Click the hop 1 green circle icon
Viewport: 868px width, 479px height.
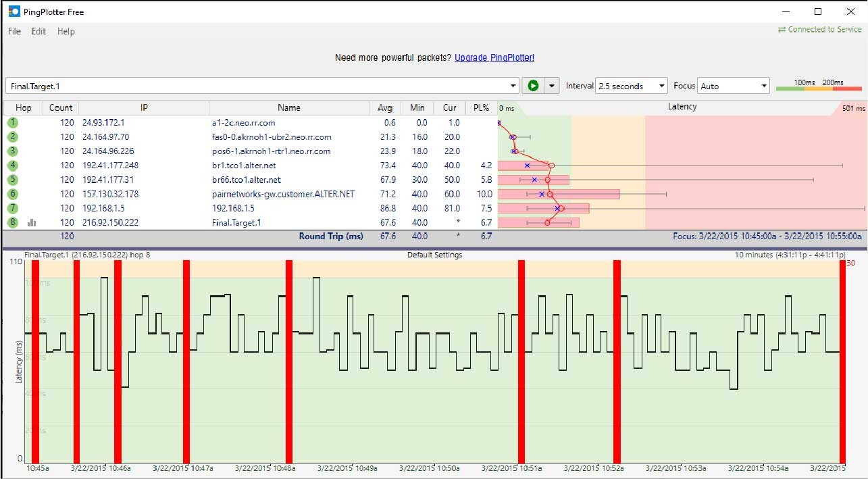point(12,122)
